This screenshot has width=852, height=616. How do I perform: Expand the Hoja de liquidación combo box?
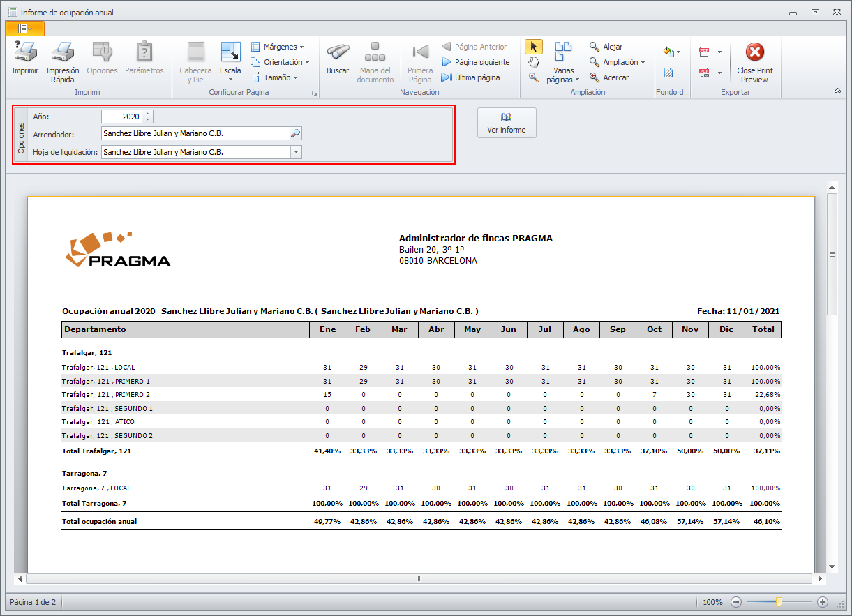pyautogui.click(x=296, y=151)
